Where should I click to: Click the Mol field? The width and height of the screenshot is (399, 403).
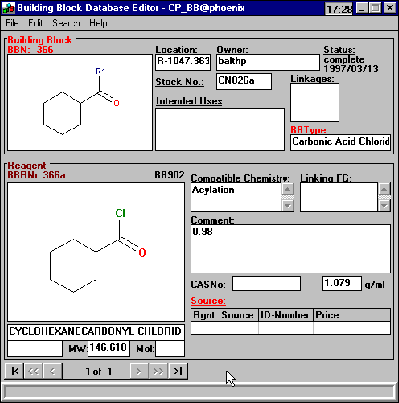(x=170, y=349)
